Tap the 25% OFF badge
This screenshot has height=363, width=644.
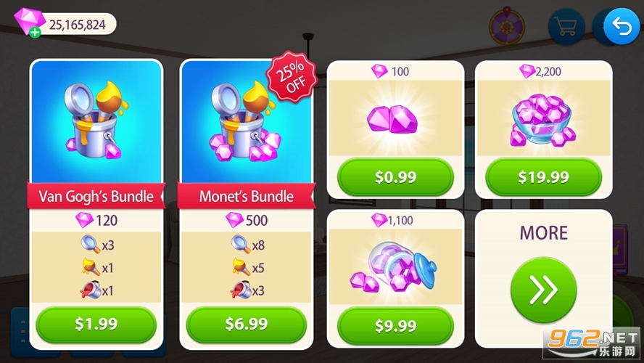click(291, 77)
